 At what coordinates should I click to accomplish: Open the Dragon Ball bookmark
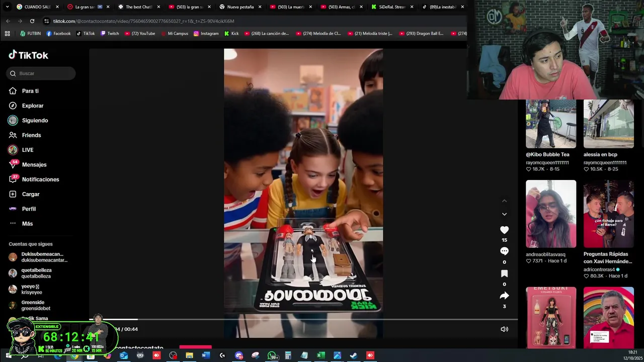(422, 34)
